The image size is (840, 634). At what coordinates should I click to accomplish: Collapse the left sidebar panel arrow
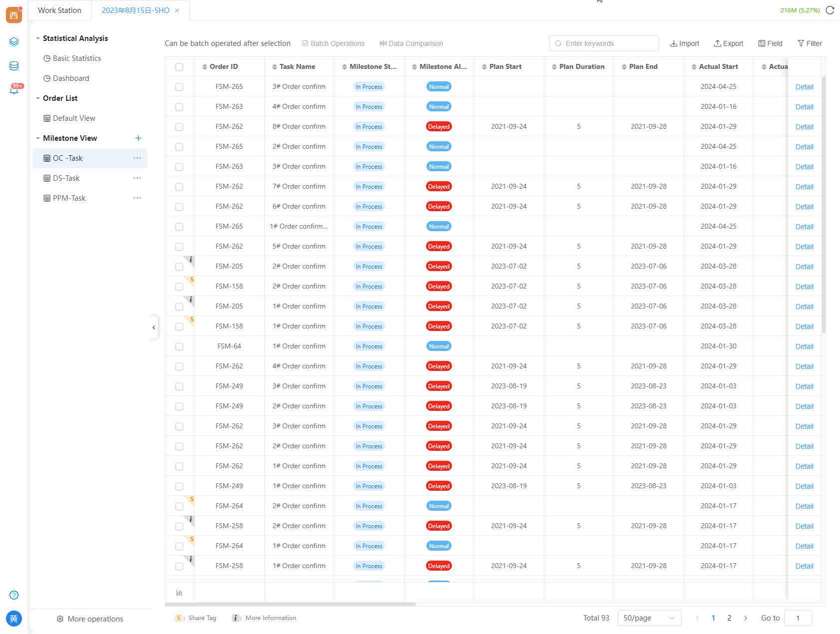point(154,327)
